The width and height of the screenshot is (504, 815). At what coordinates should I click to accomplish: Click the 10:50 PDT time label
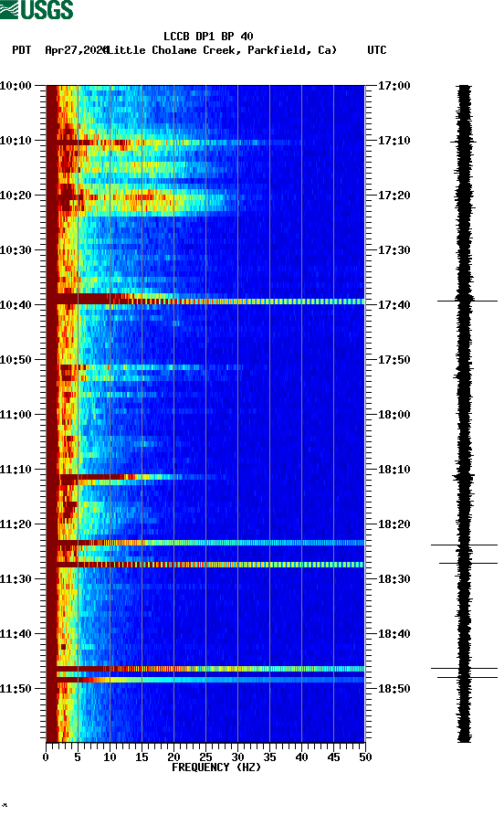16,360
